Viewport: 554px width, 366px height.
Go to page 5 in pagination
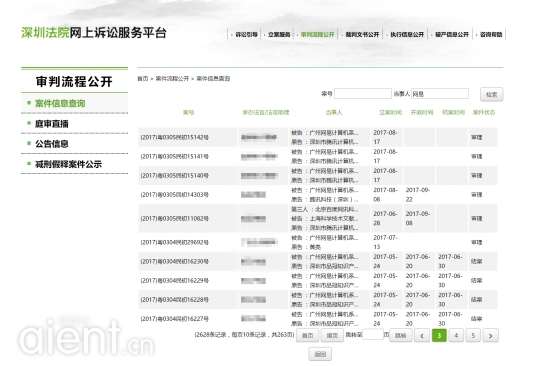pyautogui.click(x=473, y=336)
